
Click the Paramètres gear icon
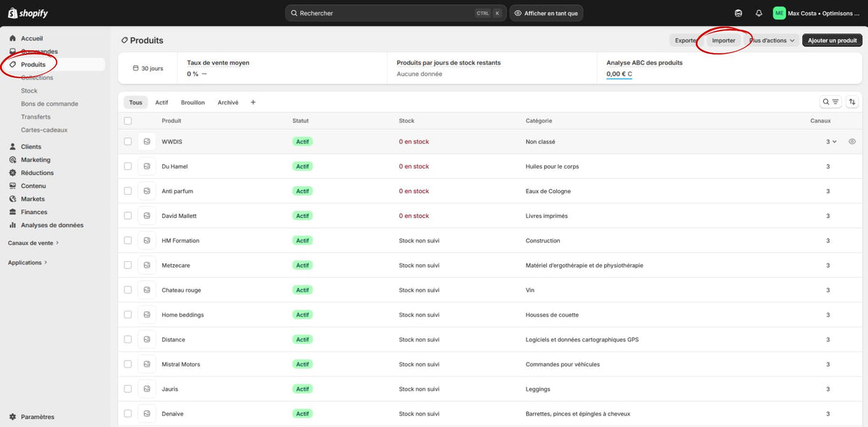[13, 417]
